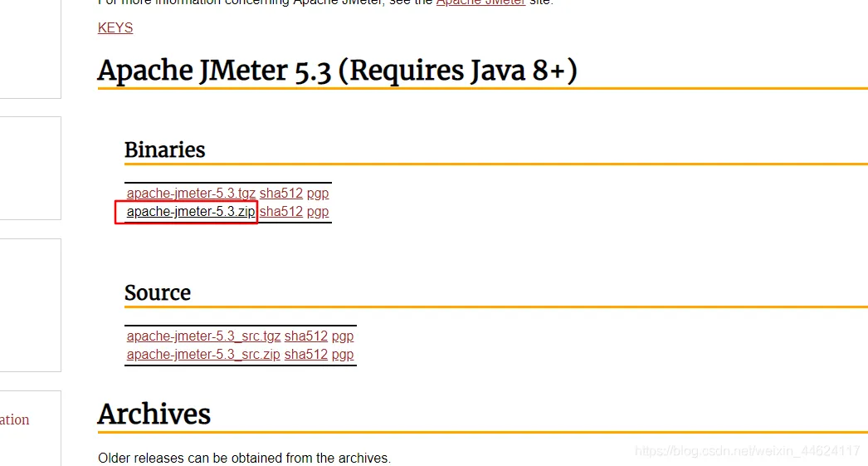
Task: Open sha512 for the binary zip file
Action: click(281, 211)
